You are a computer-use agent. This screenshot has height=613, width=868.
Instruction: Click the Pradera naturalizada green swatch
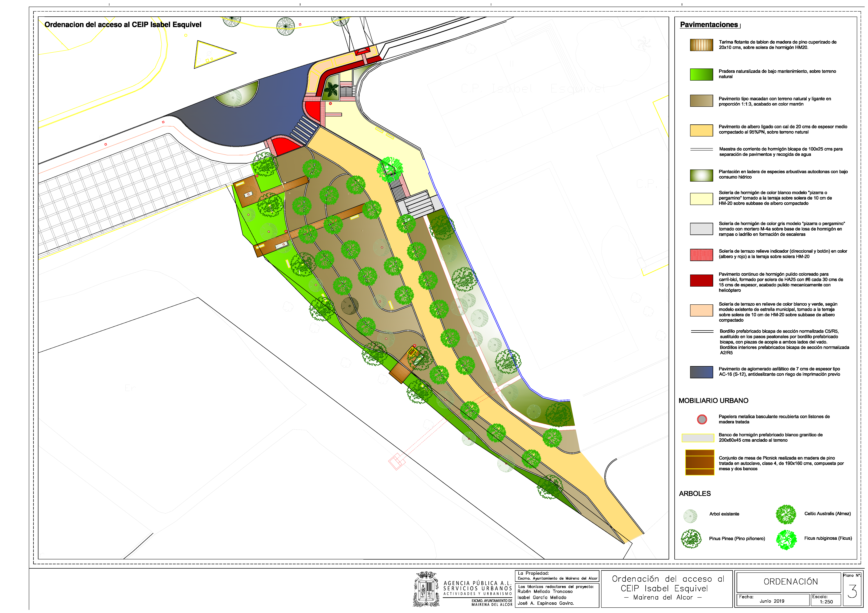coord(701,74)
